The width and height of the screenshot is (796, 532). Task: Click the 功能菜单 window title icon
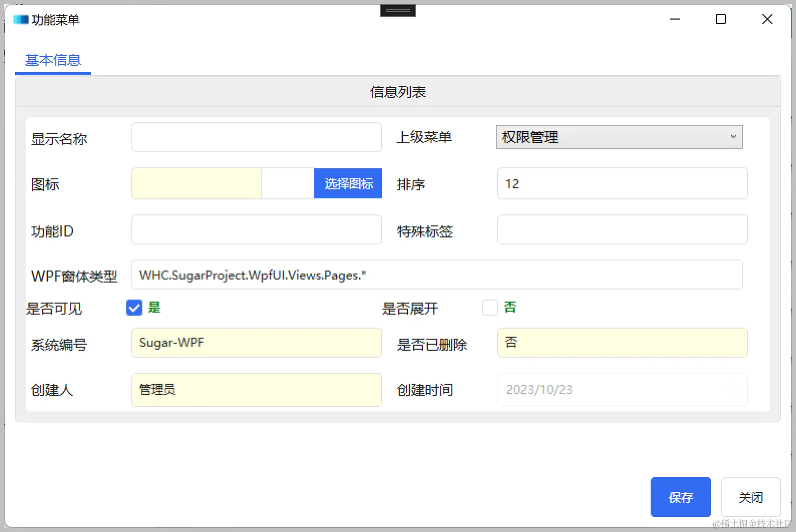(x=21, y=20)
